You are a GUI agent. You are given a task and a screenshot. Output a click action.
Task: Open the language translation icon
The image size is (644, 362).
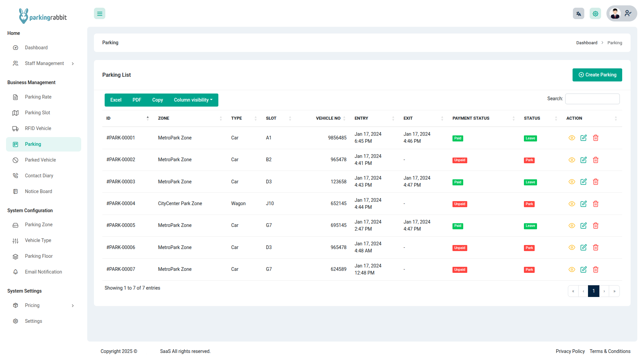point(578,14)
